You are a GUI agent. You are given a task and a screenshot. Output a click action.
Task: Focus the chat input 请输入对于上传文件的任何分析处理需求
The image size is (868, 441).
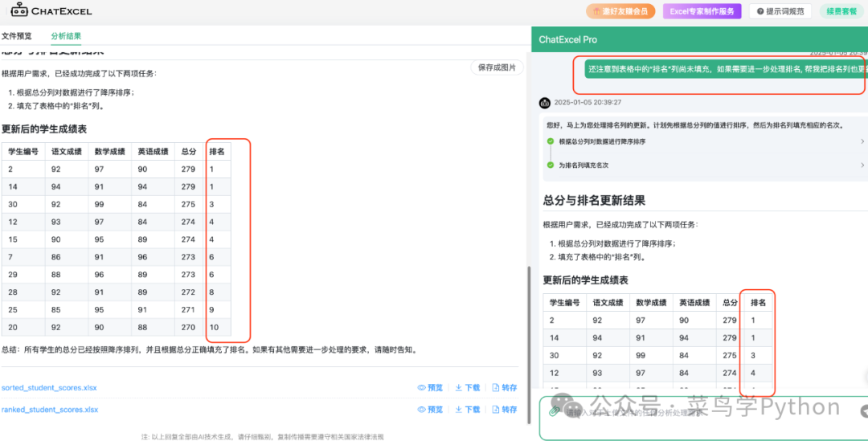703,419
